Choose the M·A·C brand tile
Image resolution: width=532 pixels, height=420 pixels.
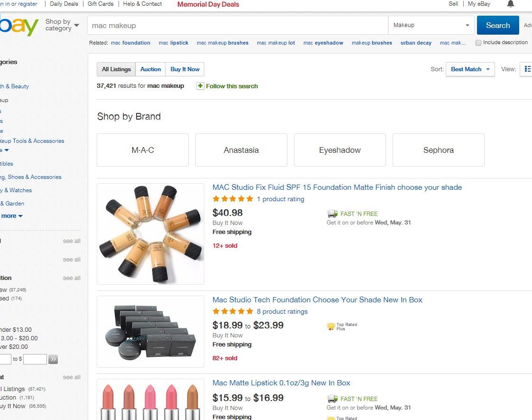pos(143,150)
